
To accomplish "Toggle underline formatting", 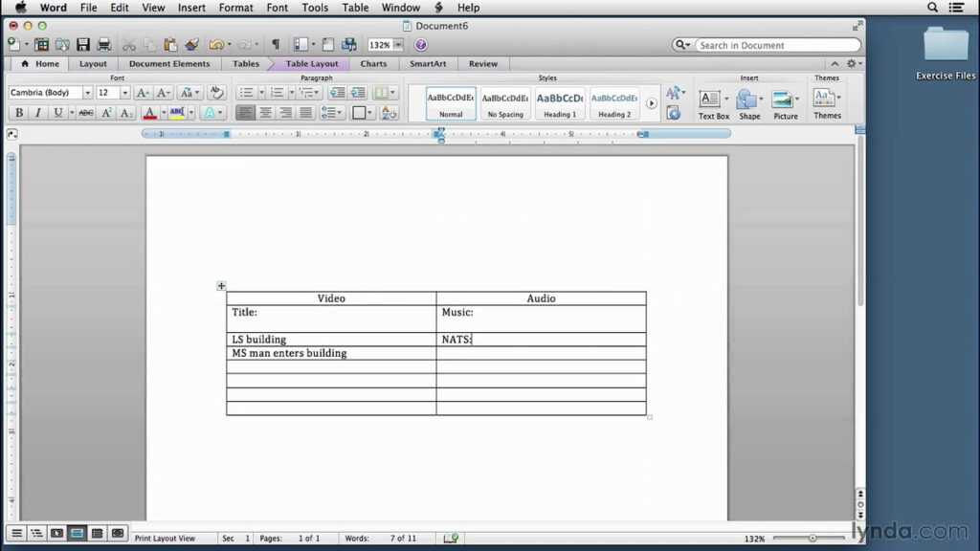I will (x=57, y=112).
